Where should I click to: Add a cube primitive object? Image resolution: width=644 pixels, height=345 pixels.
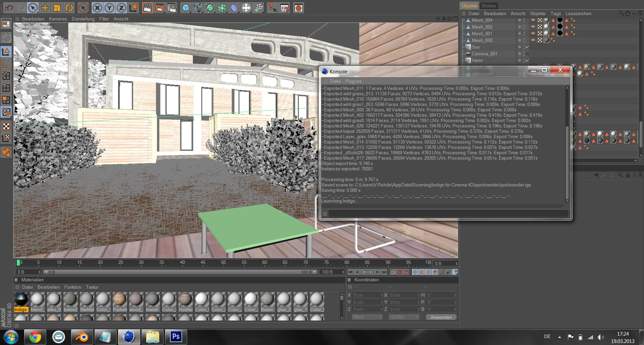(x=186, y=8)
